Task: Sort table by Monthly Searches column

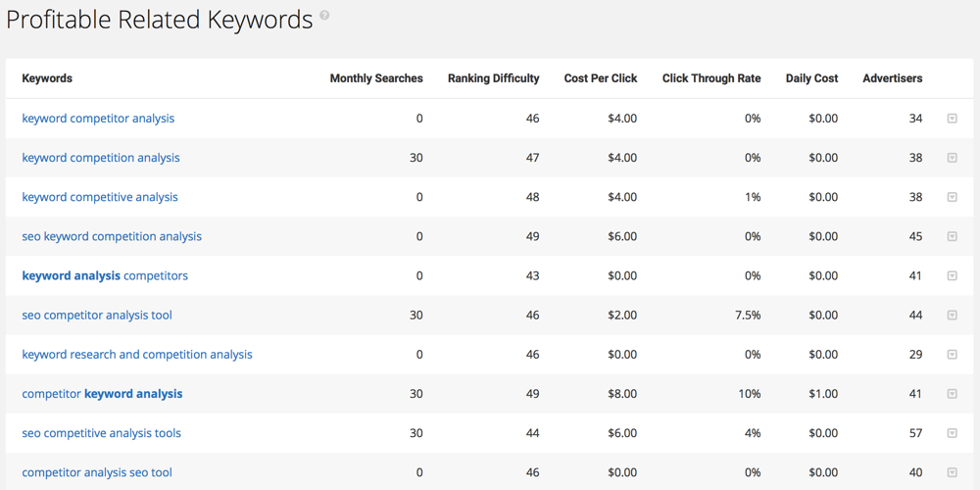Action: pyautogui.click(x=376, y=78)
